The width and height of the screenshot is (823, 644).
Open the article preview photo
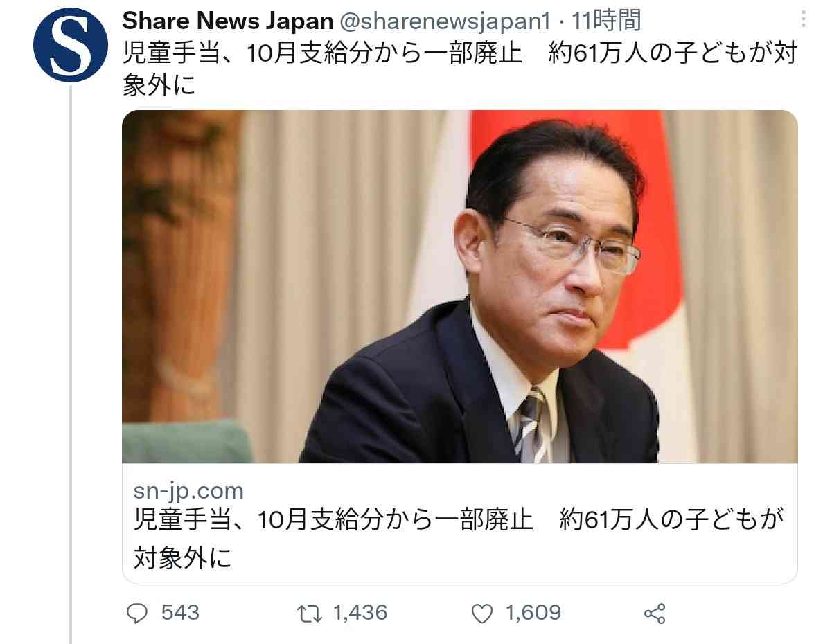460,287
